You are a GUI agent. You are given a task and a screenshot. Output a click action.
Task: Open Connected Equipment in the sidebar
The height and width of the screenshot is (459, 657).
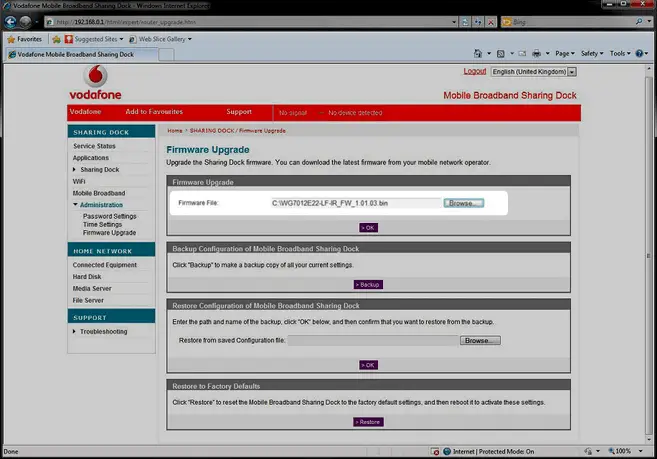(x=105, y=265)
